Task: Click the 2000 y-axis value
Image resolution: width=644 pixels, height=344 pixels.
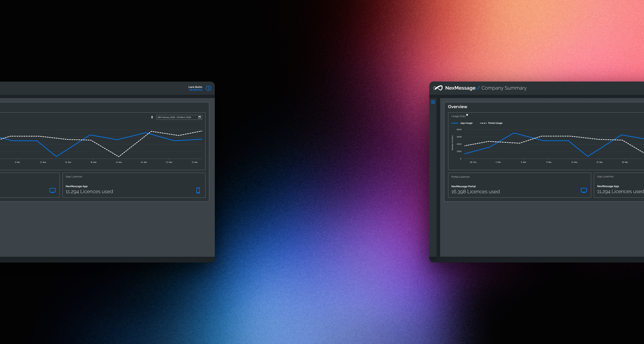Action: point(459,151)
